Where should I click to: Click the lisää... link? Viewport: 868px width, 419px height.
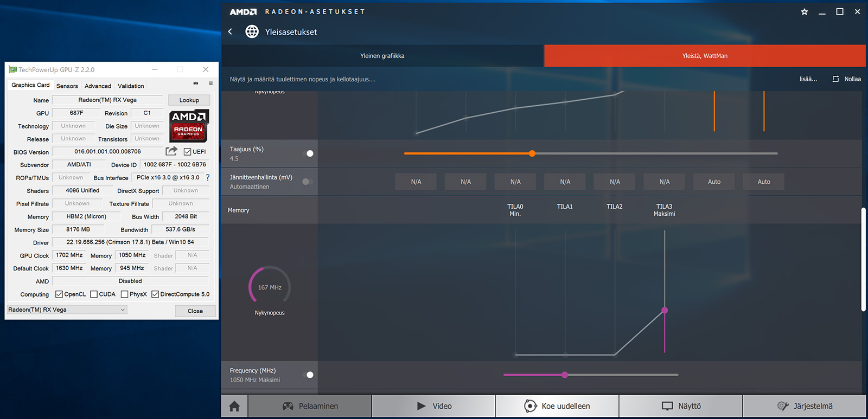tap(808, 79)
